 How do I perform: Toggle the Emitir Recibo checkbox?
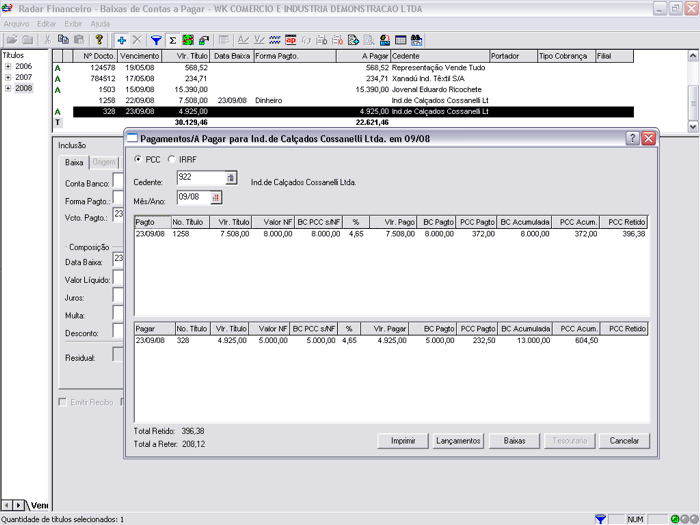64,402
